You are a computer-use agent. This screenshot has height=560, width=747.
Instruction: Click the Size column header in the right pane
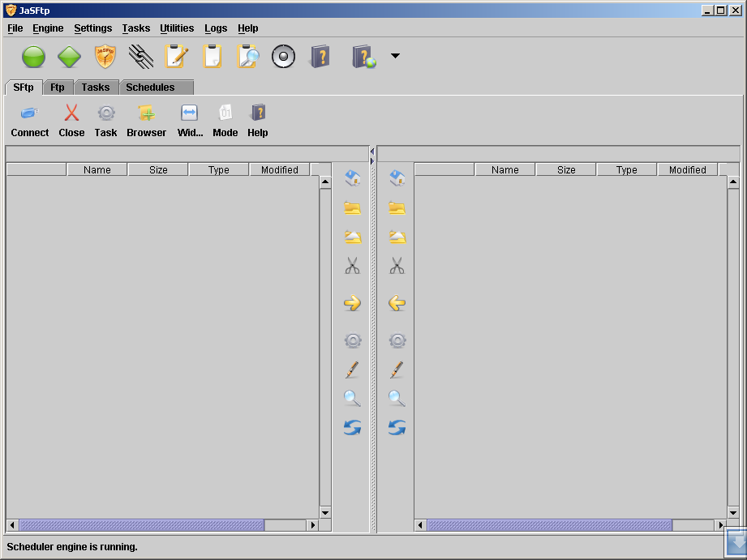pyautogui.click(x=566, y=170)
